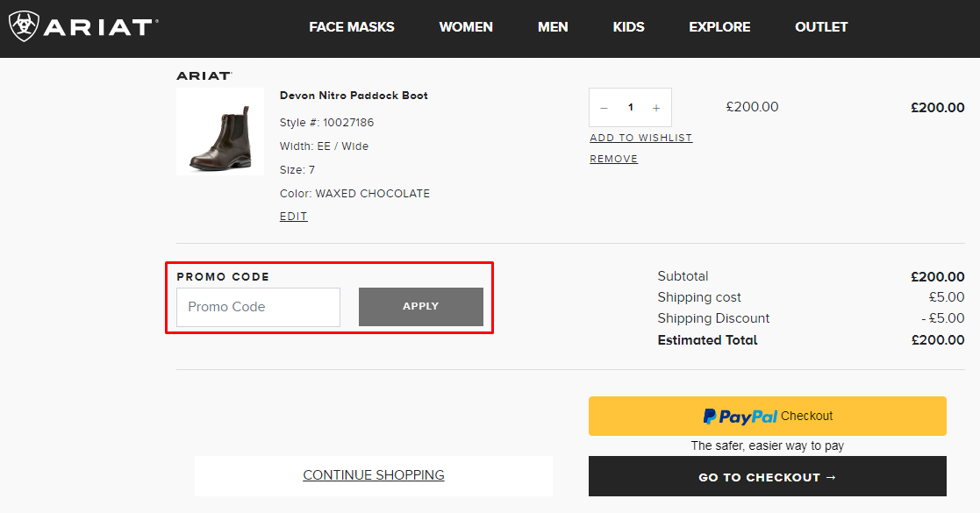Click the Ariat shield logo in header
The image size is (980, 513).
click(24, 26)
